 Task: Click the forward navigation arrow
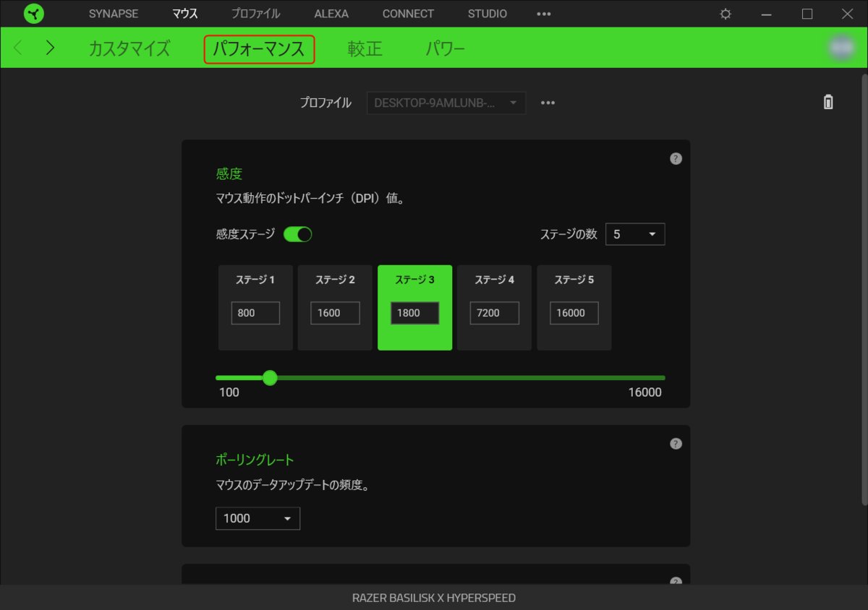click(x=49, y=48)
